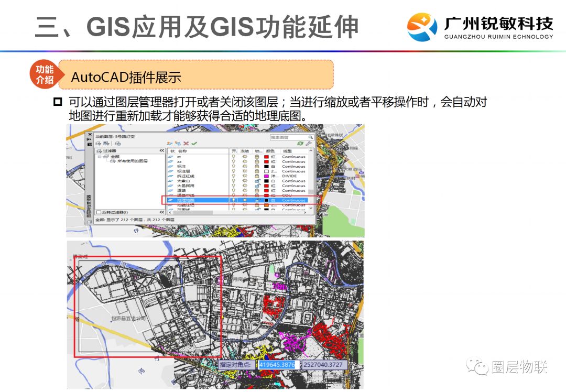Select 所有使用的图层 in the filter tree
The image size is (566, 392).
(x=132, y=161)
